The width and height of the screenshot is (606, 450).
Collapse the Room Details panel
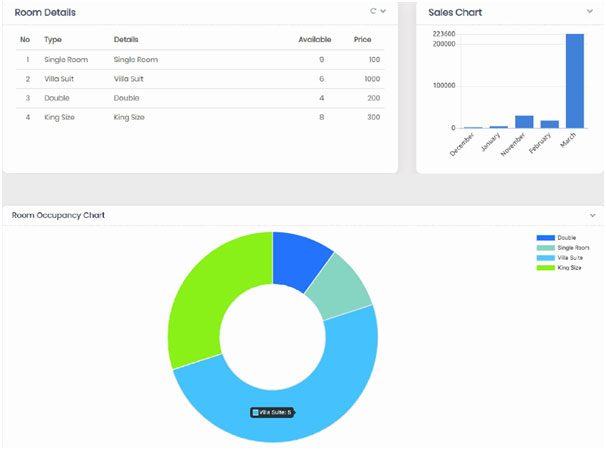pyautogui.click(x=383, y=12)
